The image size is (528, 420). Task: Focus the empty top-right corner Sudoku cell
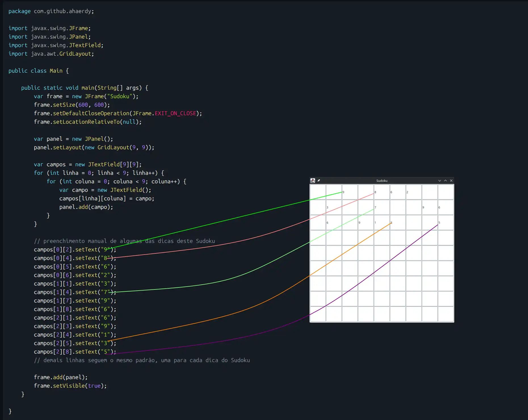446,192
